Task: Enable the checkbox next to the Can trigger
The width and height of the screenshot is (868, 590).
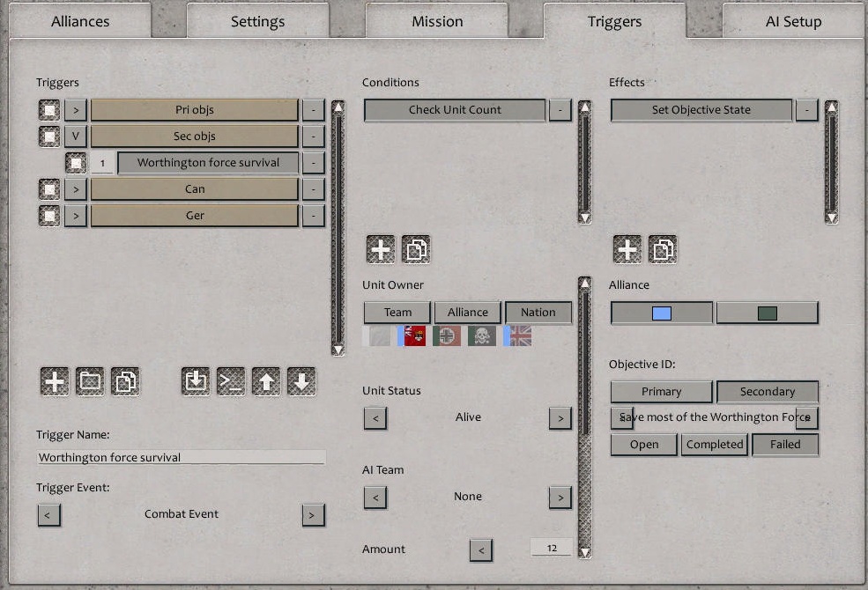Action: tap(50, 188)
